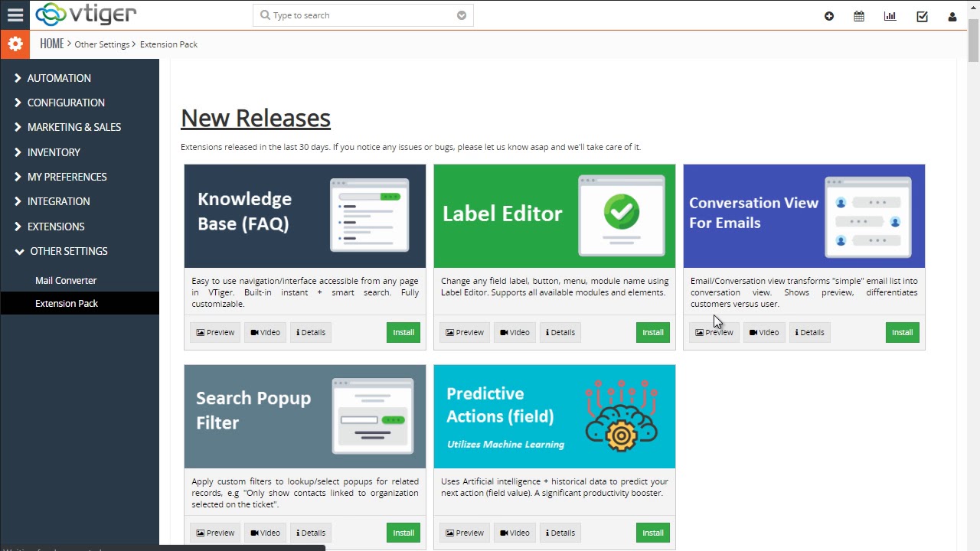Go to HOME breadcrumb

click(52, 44)
